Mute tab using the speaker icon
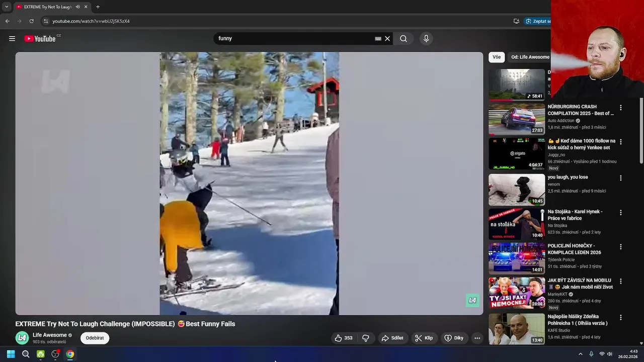Screen dimensions: 644x362 [77, 7]
